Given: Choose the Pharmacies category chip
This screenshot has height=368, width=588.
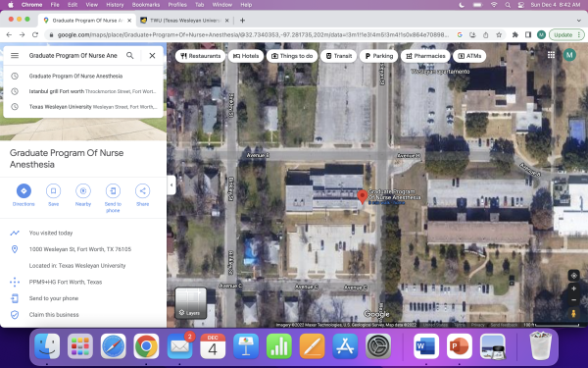Looking at the screenshot, I should coord(425,56).
